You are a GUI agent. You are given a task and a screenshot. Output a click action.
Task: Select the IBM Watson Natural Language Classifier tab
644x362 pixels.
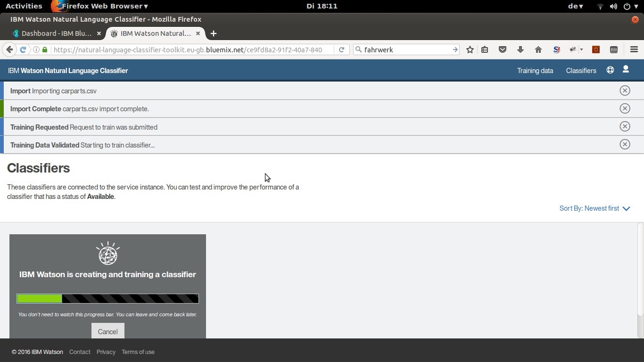point(155,33)
